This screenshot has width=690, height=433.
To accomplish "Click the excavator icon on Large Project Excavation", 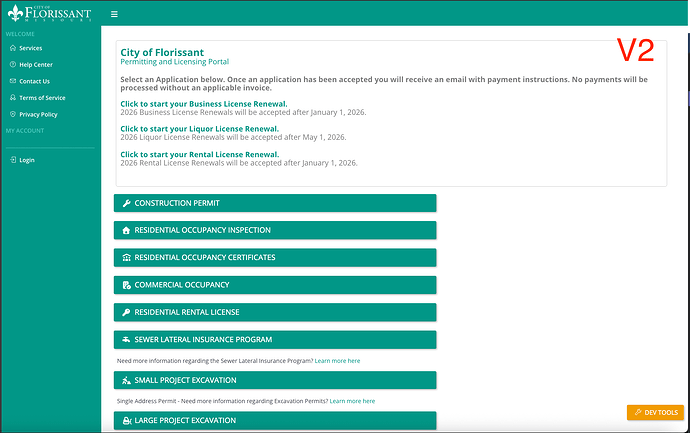I will (x=127, y=421).
